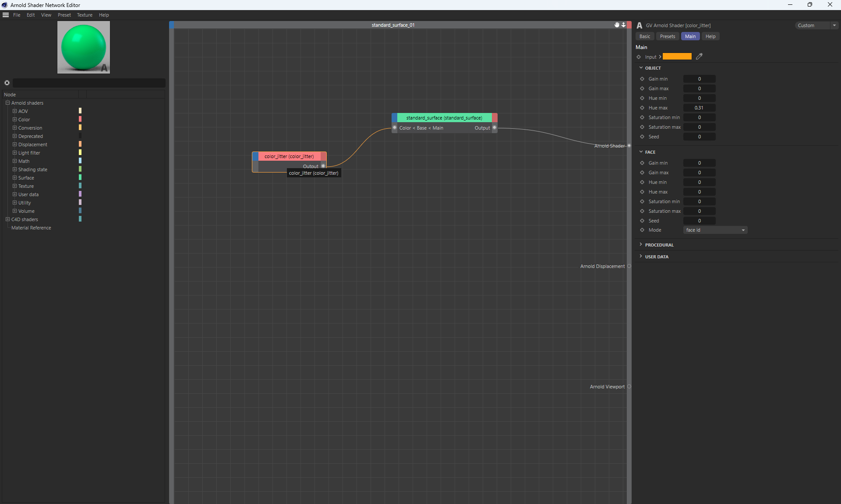Click the eyedropper icon beside Input color
The image size is (841, 504).
pos(699,56)
